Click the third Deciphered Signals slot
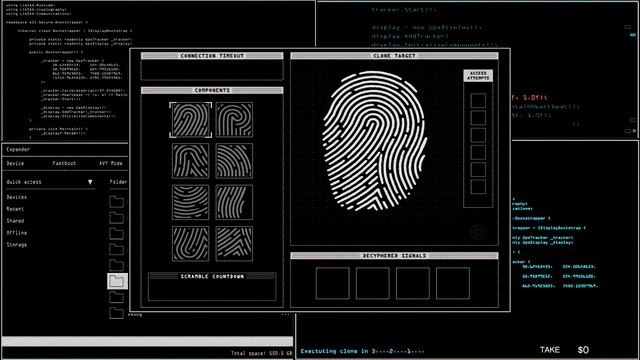The image size is (640, 360). coord(413,283)
